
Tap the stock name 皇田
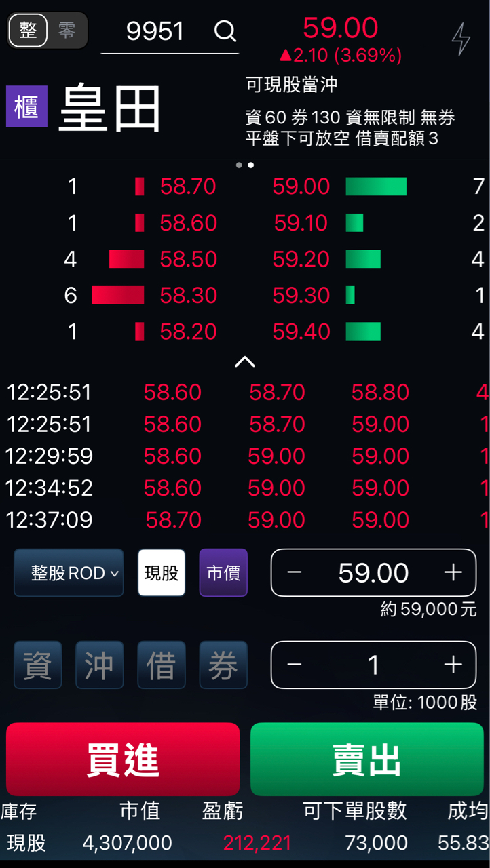(x=110, y=108)
